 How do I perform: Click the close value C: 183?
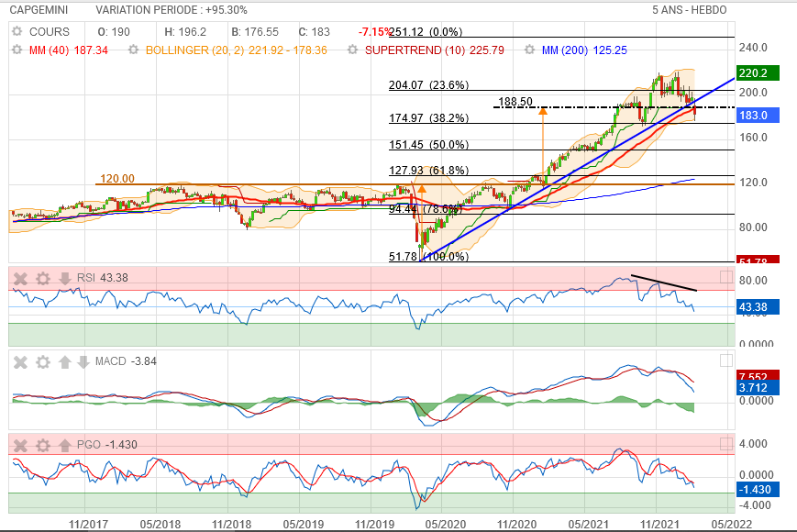point(315,31)
